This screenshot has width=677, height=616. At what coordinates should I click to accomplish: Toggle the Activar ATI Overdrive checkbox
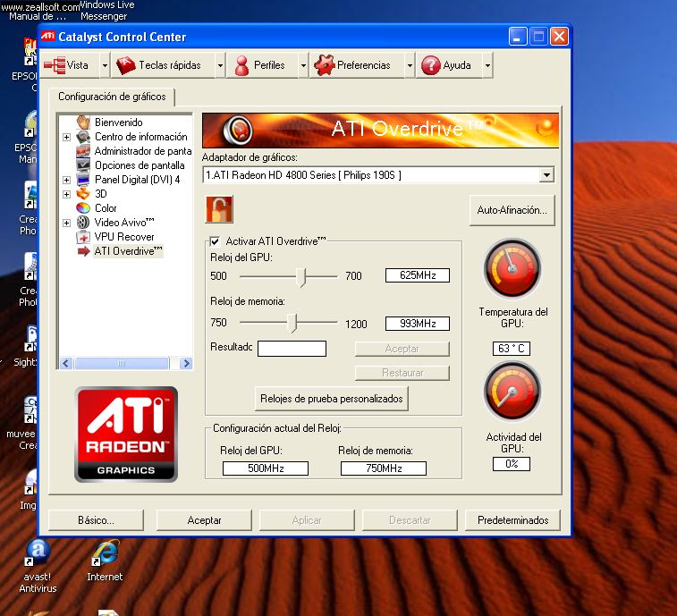tap(215, 241)
